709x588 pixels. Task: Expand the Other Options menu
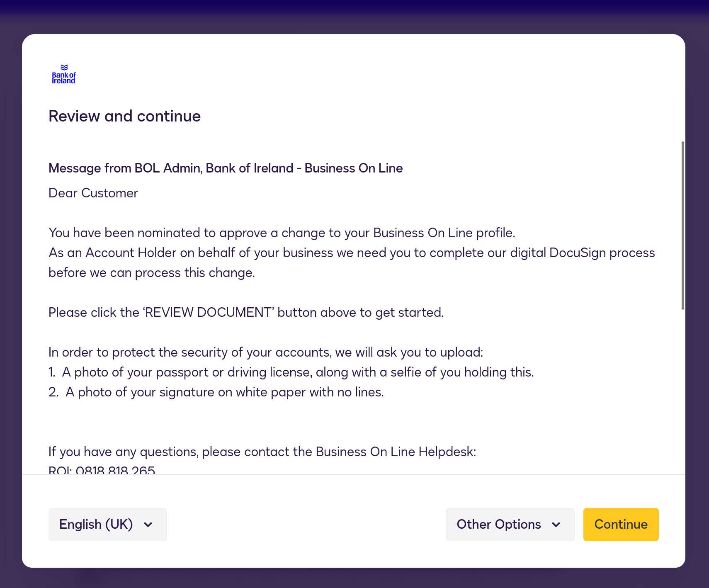point(510,524)
